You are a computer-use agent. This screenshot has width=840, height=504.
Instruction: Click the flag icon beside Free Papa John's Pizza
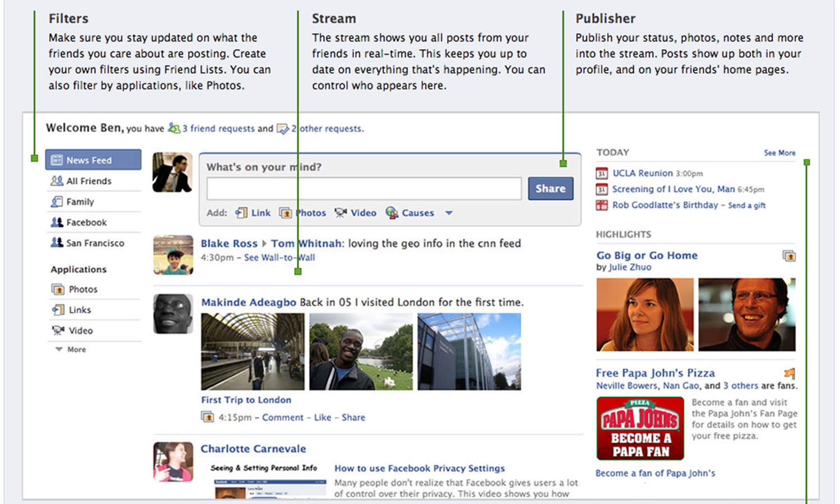(x=790, y=373)
